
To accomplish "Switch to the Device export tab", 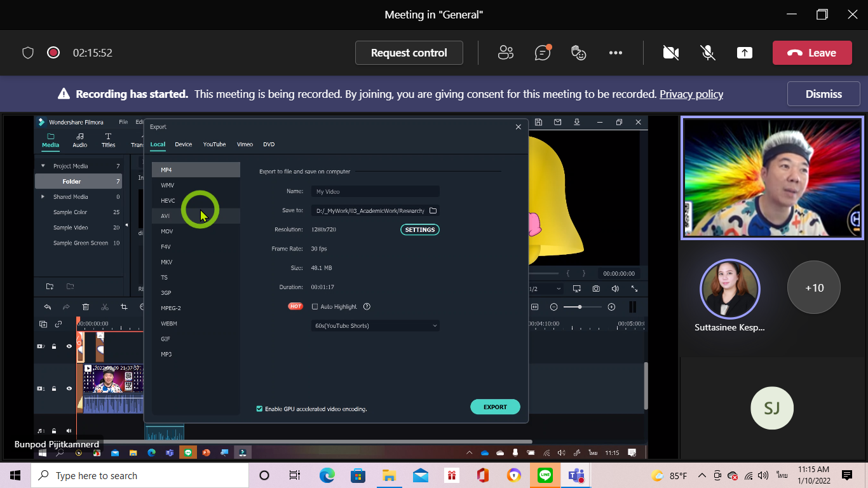I will (184, 144).
